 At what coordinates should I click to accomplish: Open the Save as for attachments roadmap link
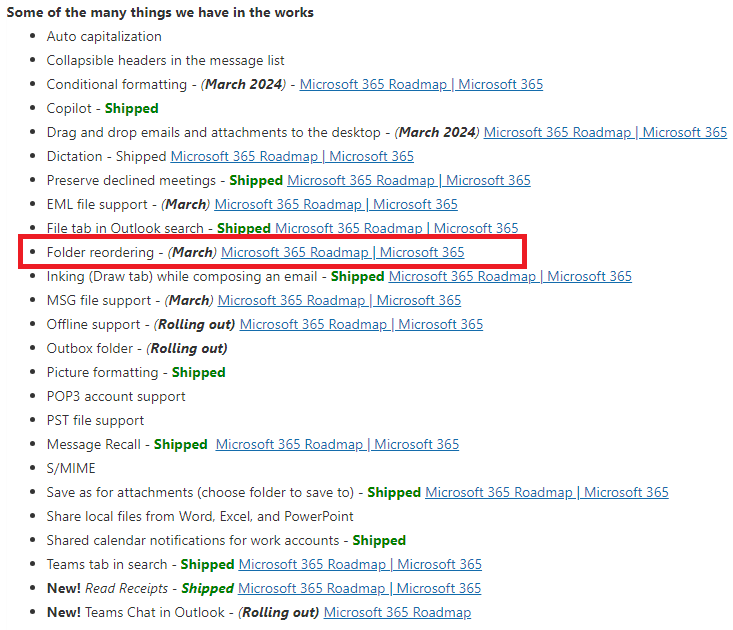547,492
